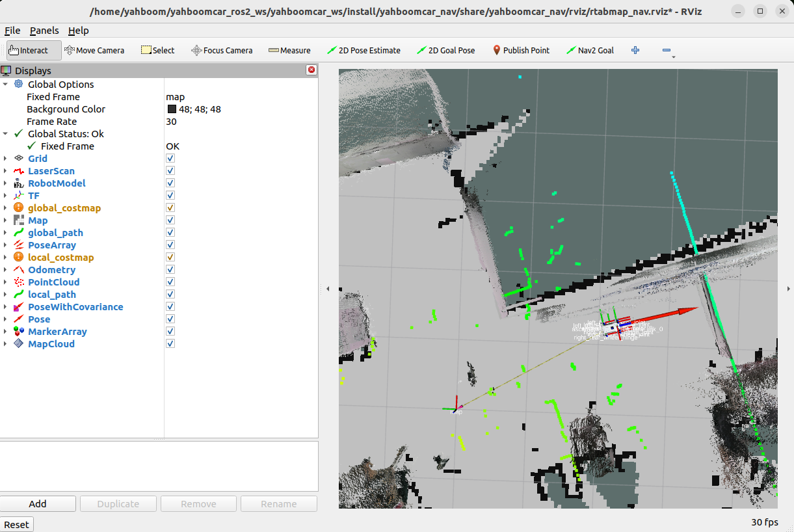The image size is (794, 532).
Task: Expand the RobotModel display entry
Action: [6, 183]
